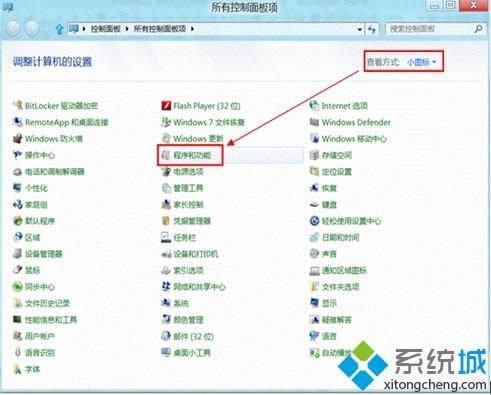The height and width of the screenshot is (395, 491).
Task: Open the 电源选项 icon
Action: 166,172
